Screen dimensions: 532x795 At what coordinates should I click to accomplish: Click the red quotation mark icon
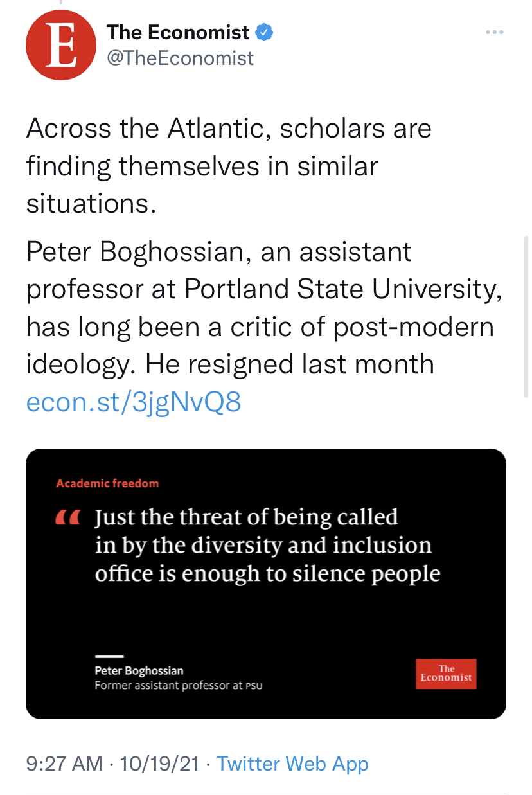click(x=67, y=517)
